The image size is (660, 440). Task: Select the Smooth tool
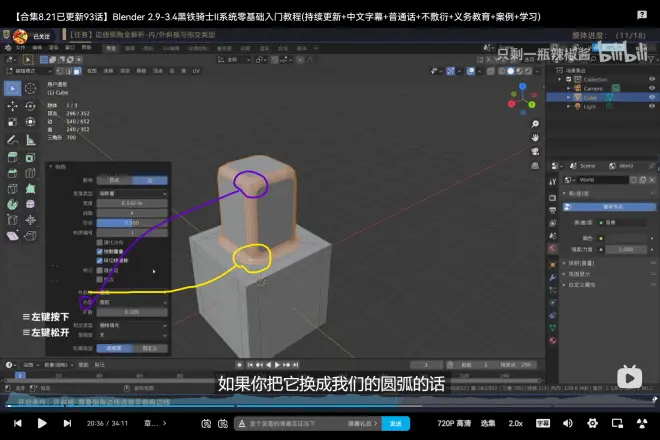(30, 204)
